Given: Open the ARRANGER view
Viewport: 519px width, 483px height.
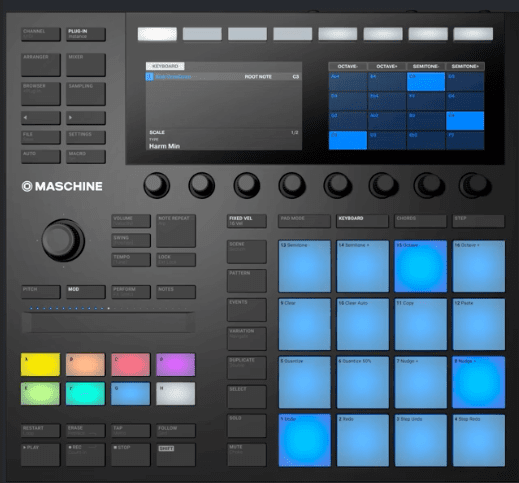Looking at the screenshot, I should click(x=41, y=65).
